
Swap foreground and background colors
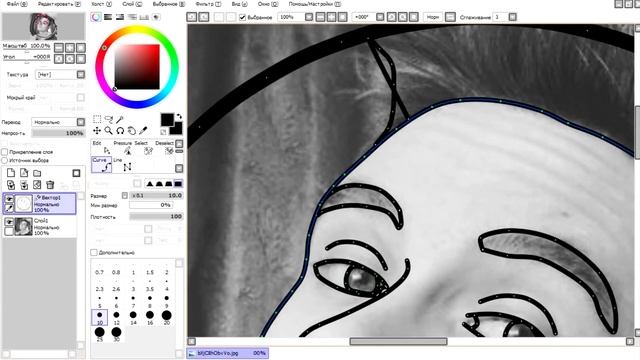(x=179, y=116)
